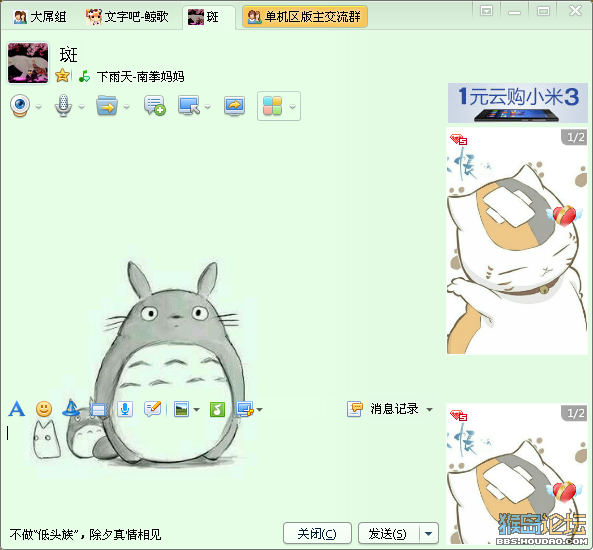This screenshot has width=593, height=550.
Task: Click the green music note status icon
Action: point(84,76)
